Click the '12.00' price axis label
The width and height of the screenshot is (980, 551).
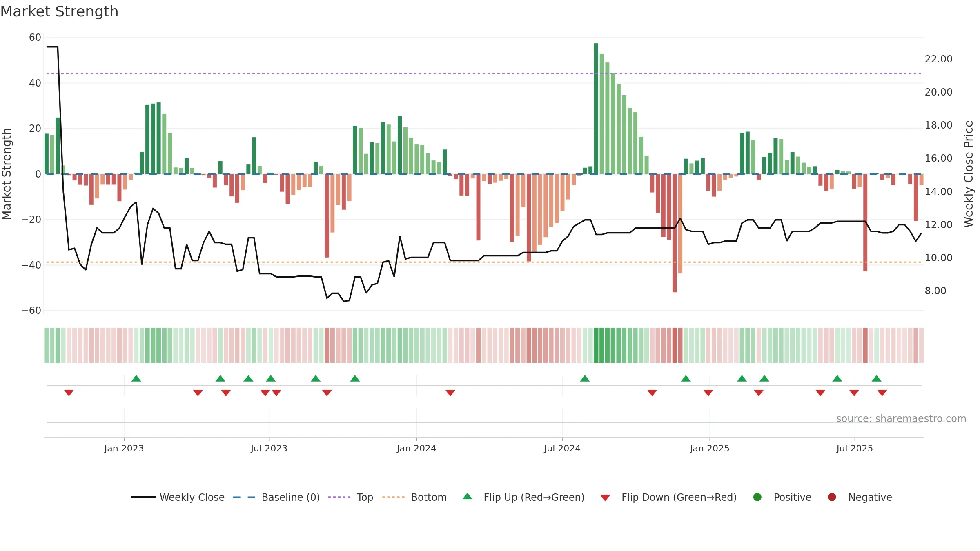tap(939, 225)
